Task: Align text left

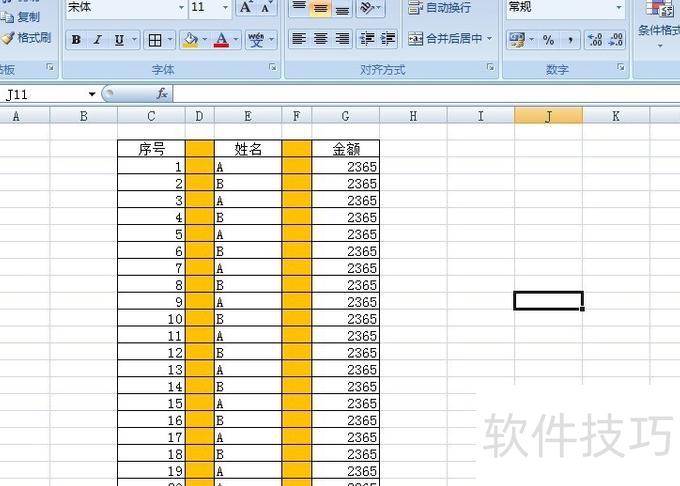Action: pos(299,39)
